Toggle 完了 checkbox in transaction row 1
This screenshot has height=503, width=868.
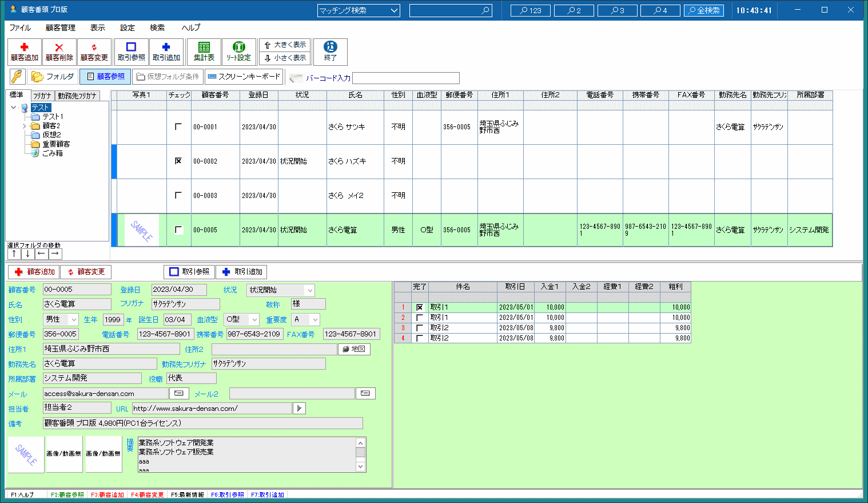(420, 307)
